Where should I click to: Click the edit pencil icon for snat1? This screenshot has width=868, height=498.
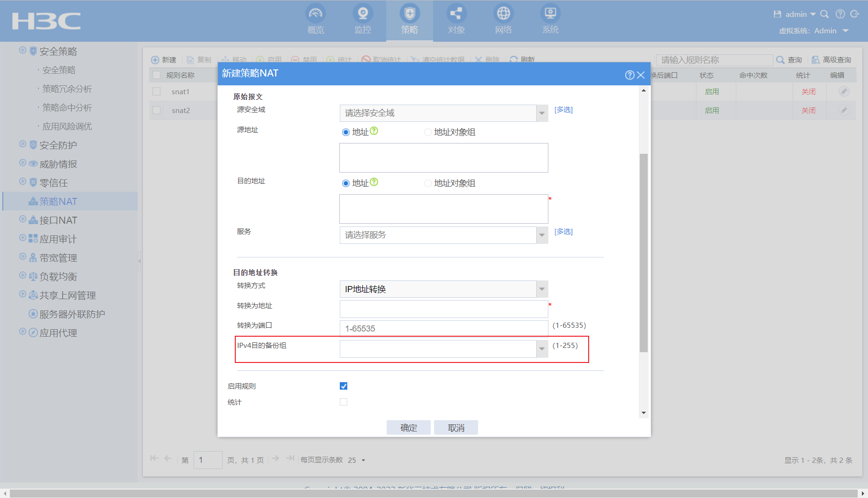coord(844,91)
